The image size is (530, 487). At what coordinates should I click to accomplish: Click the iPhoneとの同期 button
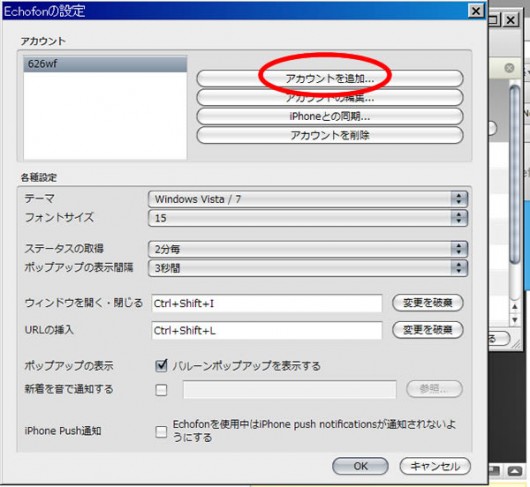point(330,117)
